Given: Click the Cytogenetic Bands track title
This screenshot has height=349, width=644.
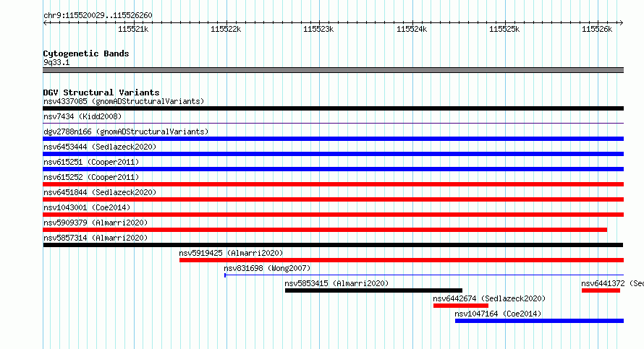Looking at the screenshot, I should coord(86,53).
